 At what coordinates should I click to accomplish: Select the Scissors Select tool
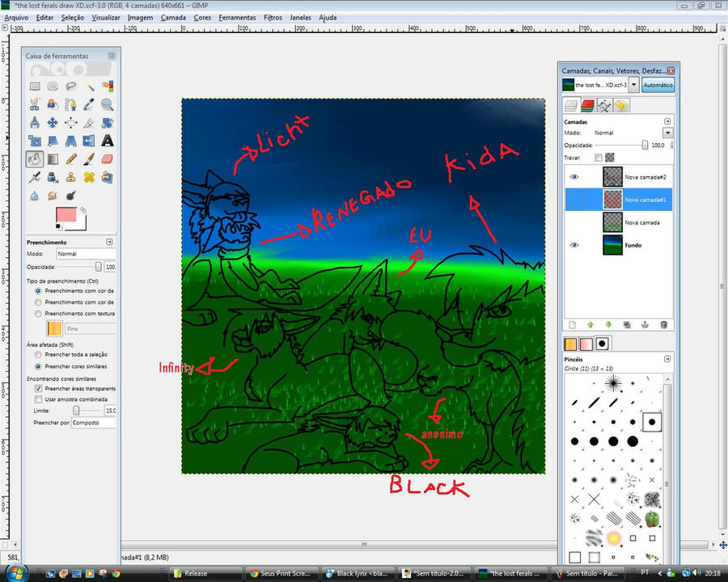pyautogui.click(x=35, y=104)
